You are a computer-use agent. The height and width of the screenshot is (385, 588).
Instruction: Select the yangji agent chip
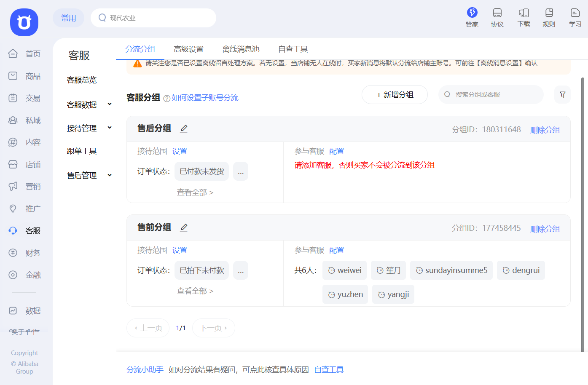(x=393, y=294)
